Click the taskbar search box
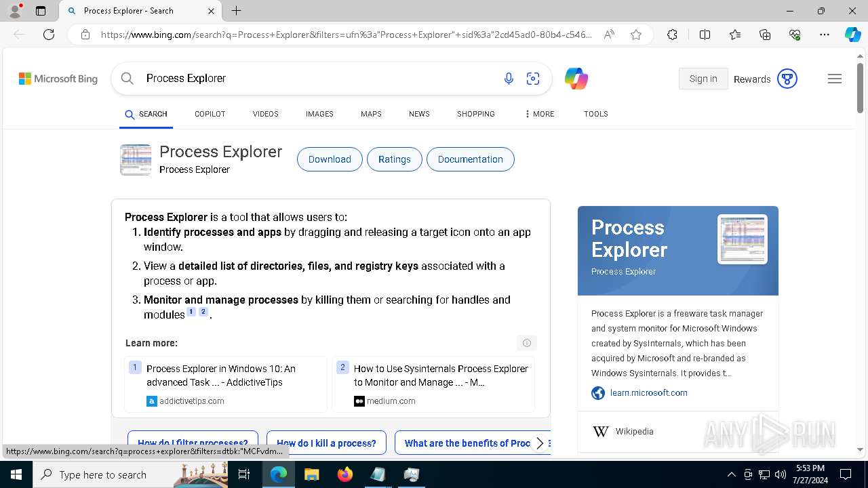868x488 pixels. 130,474
